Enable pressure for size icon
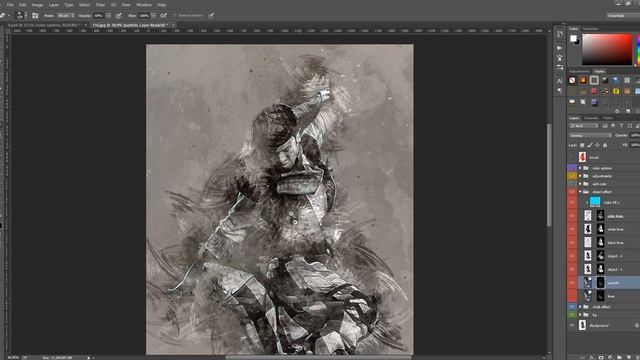The width and height of the screenshot is (640, 360). tap(211, 16)
